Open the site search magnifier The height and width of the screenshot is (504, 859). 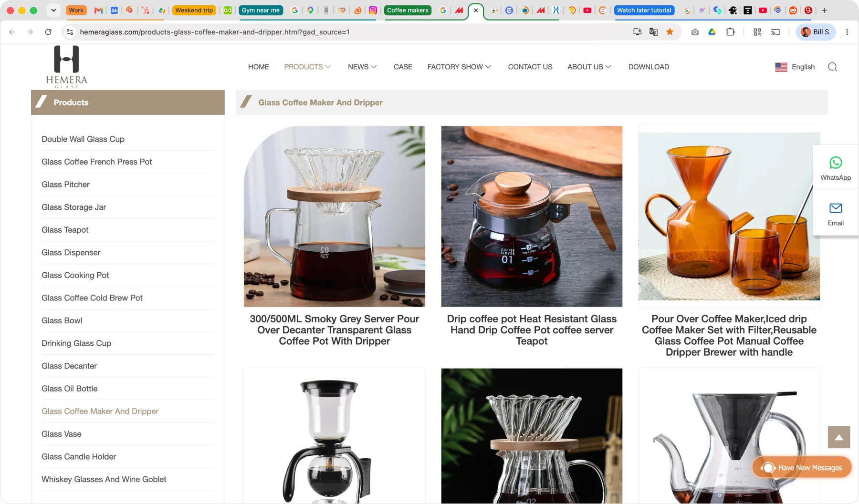pos(832,67)
